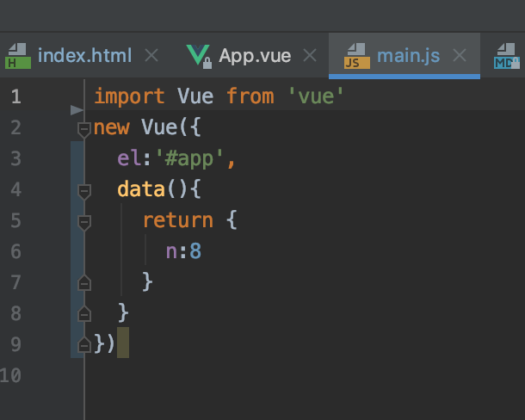Click the 'n' property on line 6
Viewport: 525px width, 420px height.
tap(171, 251)
